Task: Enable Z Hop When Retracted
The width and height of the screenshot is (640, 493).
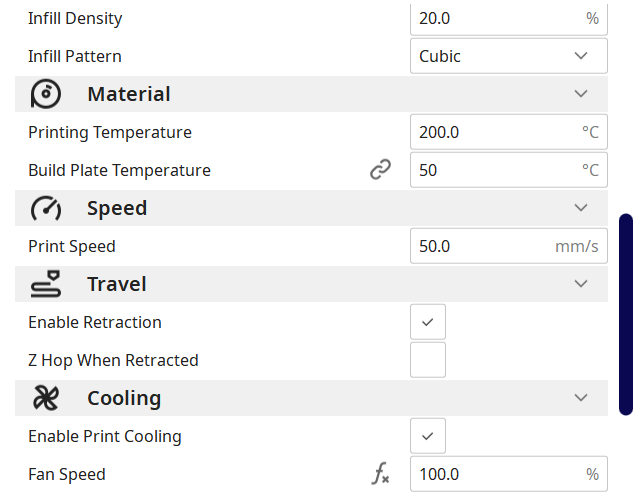Action: pos(428,360)
